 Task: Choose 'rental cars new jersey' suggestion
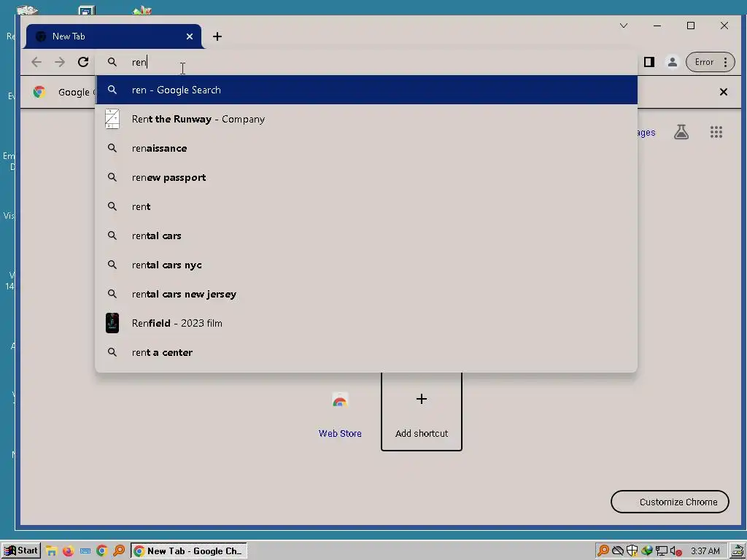(366, 294)
